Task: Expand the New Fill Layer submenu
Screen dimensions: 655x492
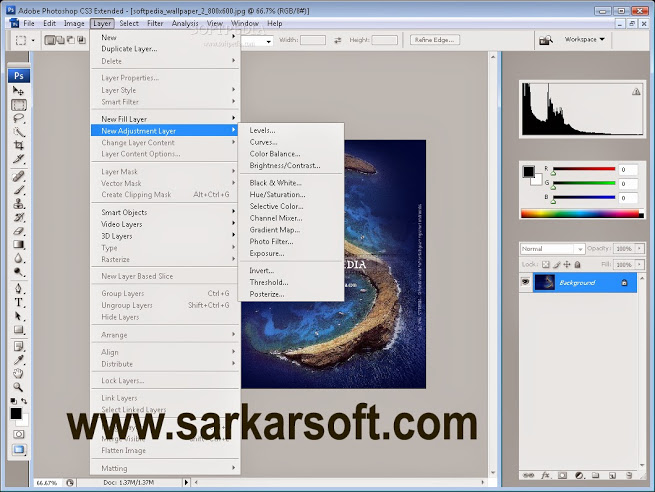Action: (165, 119)
